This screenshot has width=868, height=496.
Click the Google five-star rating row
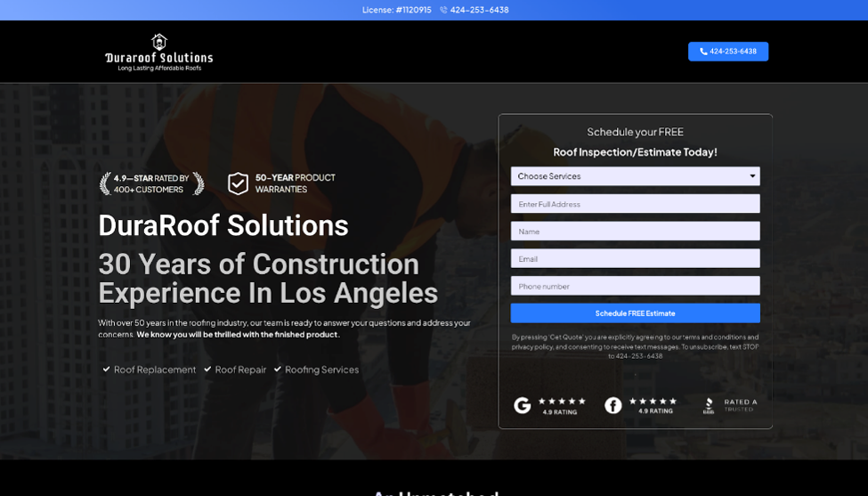pos(562,401)
